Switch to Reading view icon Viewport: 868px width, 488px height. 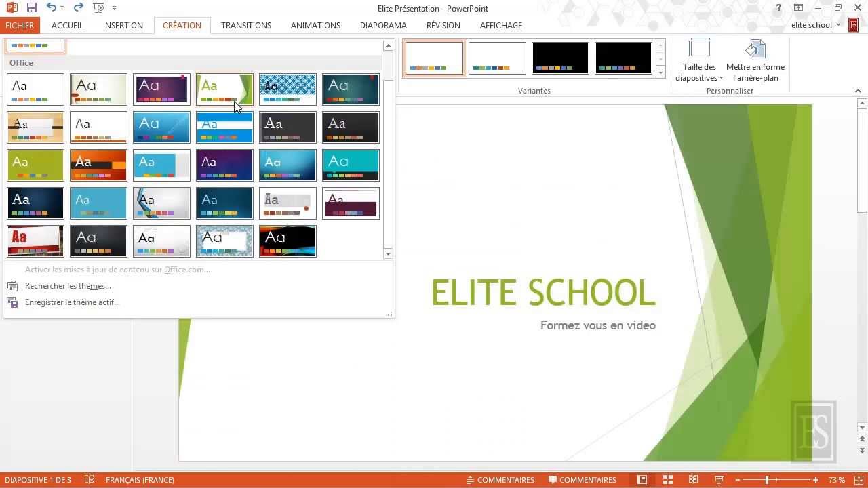coord(694,480)
